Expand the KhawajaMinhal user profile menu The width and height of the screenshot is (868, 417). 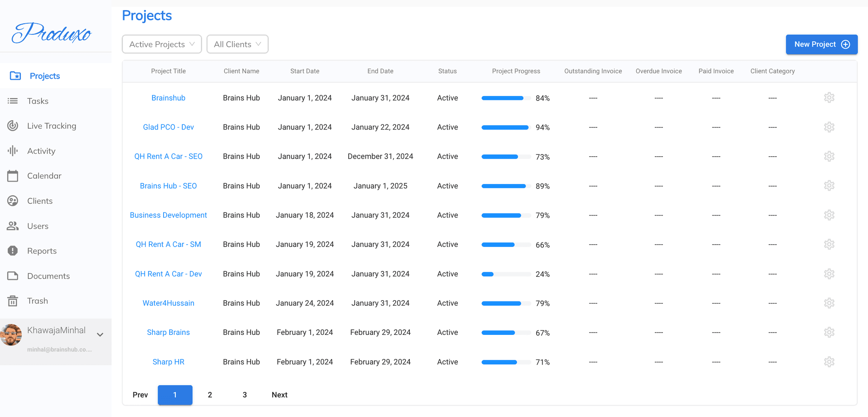click(100, 334)
